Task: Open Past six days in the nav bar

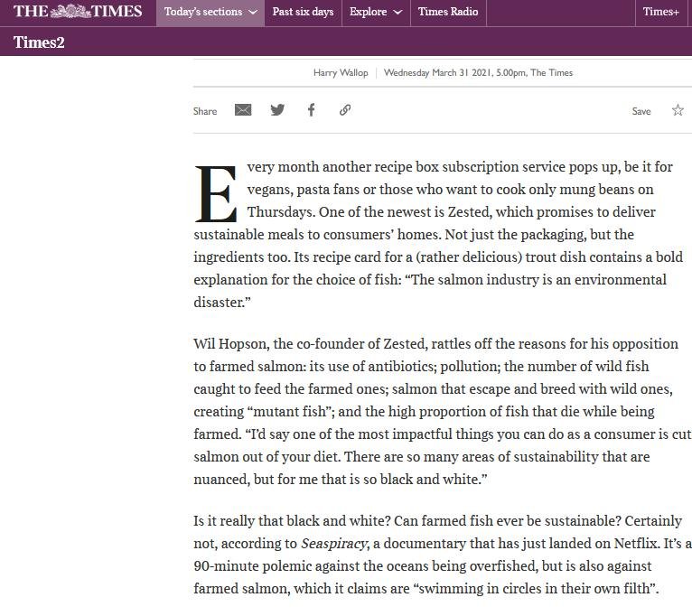Action: point(303,13)
